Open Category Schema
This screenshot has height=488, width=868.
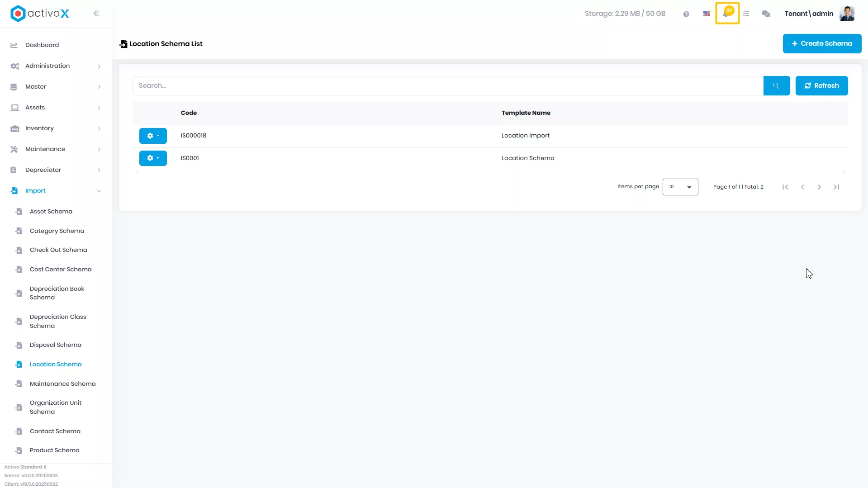[x=57, y=231]
